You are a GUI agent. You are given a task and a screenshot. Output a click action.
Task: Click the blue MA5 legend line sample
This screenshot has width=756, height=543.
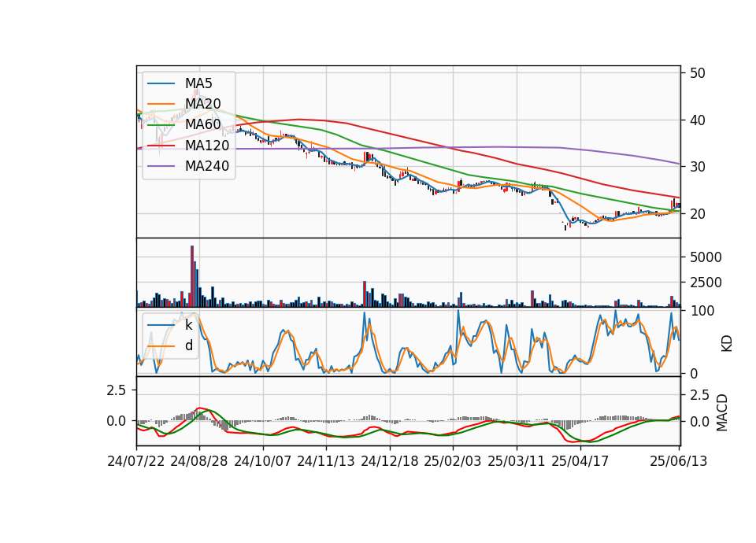[161, 83]
